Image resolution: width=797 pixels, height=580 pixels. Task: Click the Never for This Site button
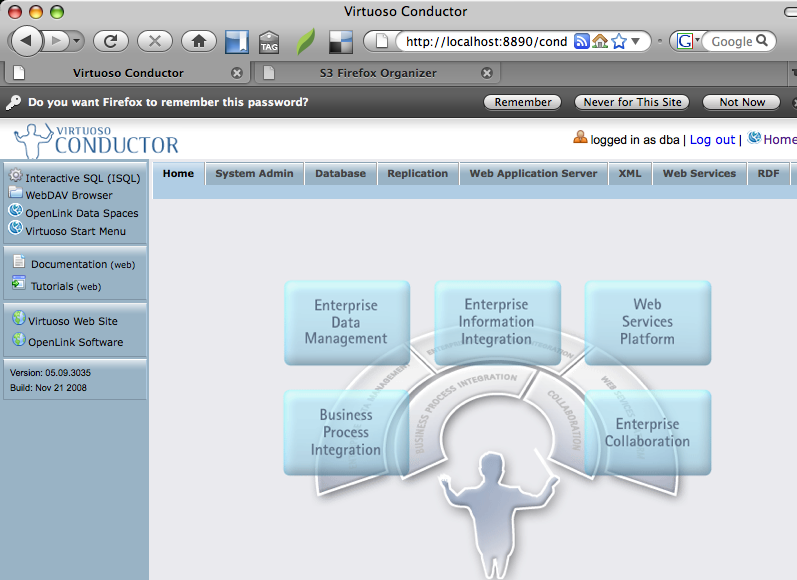tap(633, 102)
